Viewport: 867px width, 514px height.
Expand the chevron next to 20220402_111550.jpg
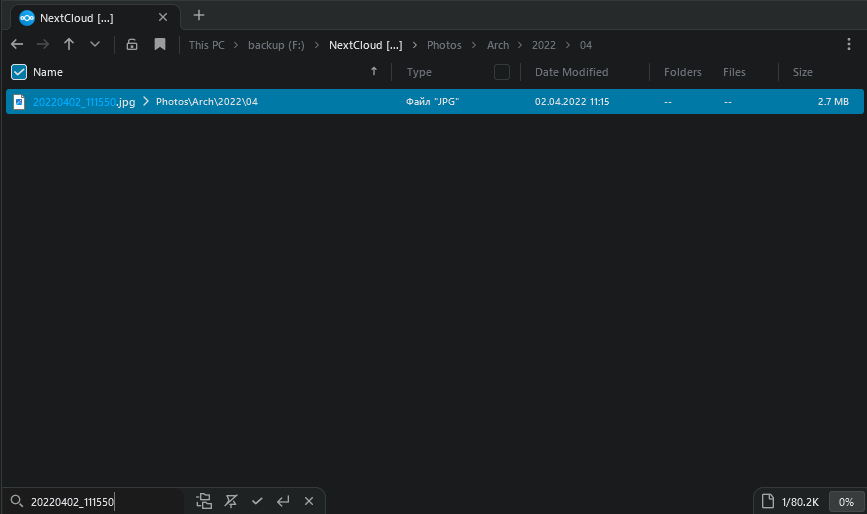coord(146,102)
